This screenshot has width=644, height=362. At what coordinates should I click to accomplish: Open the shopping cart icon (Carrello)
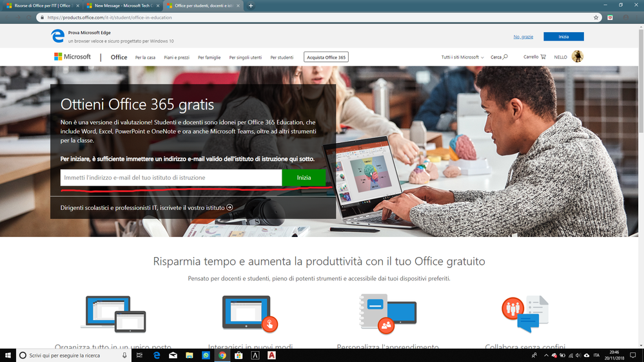(543, 57)
